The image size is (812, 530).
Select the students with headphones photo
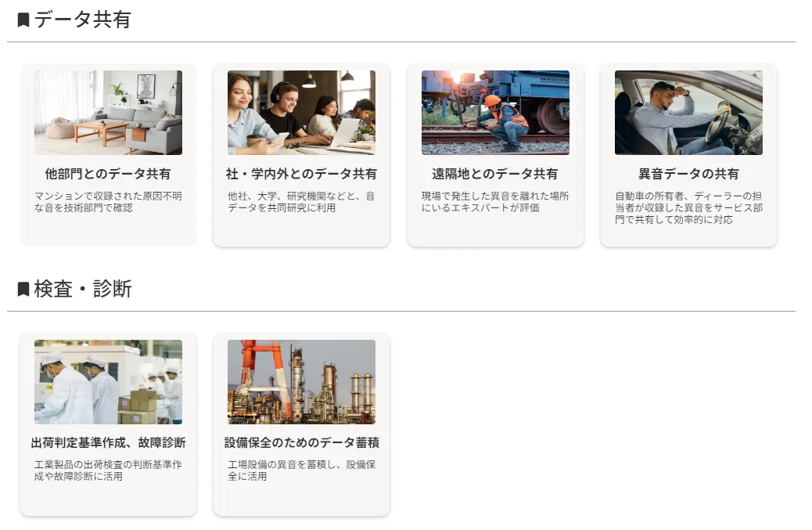(301, 113)
